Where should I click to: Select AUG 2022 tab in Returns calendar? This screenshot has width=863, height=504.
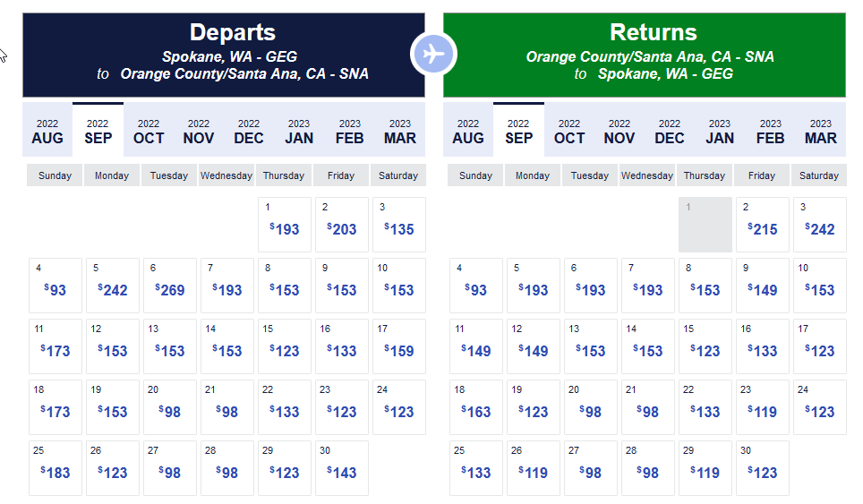pos(467,131)
